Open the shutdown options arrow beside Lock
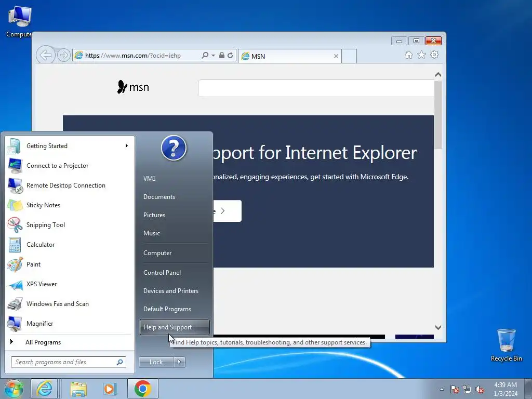 pos(179,362)
